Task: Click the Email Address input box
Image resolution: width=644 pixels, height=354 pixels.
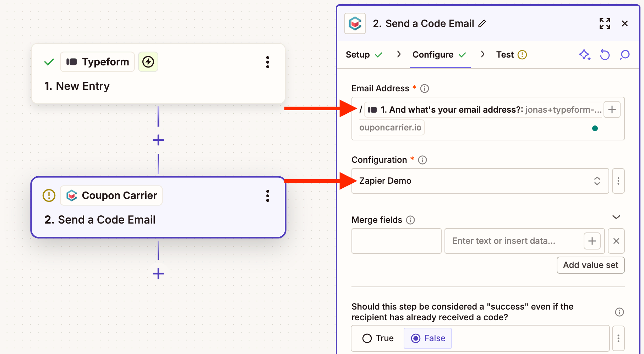Action: pos(488,119)
